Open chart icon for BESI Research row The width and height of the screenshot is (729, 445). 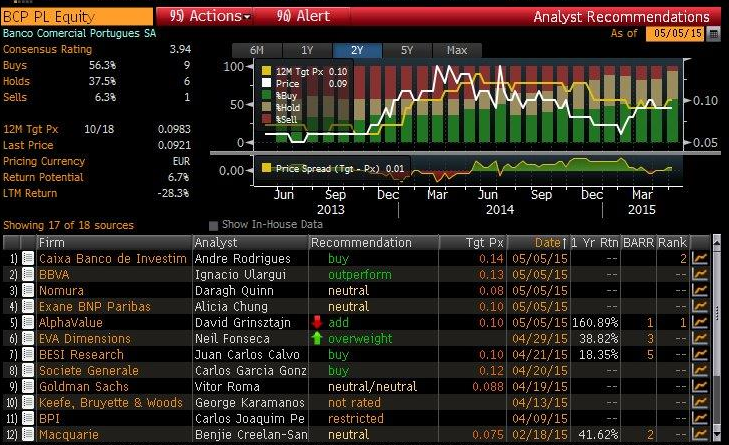pos(700,354)
